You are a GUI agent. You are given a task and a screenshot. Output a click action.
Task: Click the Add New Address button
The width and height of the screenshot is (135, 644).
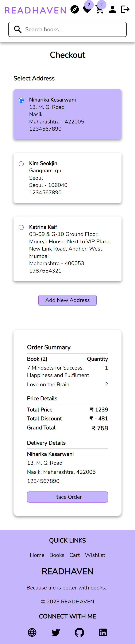67,300
